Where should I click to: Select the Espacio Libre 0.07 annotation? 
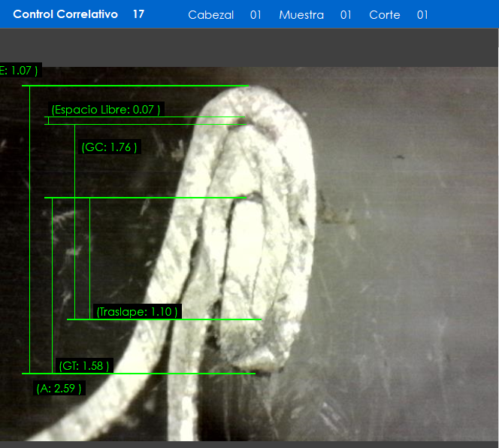point(105,110)
